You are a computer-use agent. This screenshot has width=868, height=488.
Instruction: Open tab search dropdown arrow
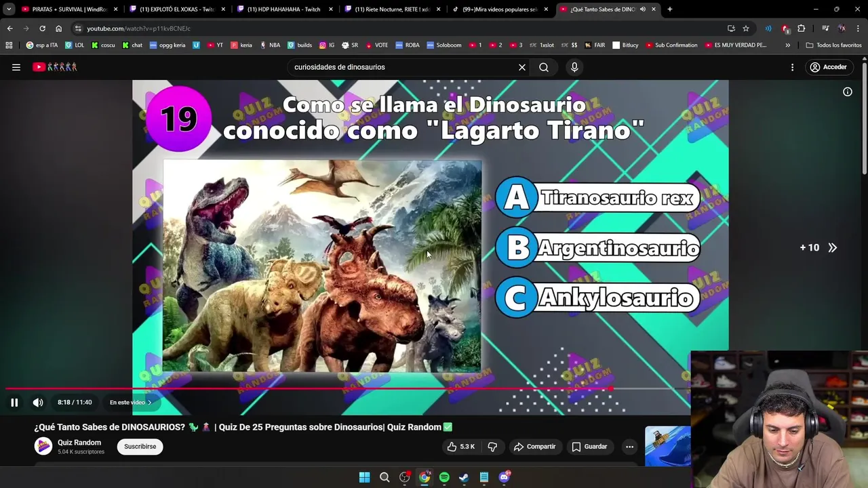point(8,9)
